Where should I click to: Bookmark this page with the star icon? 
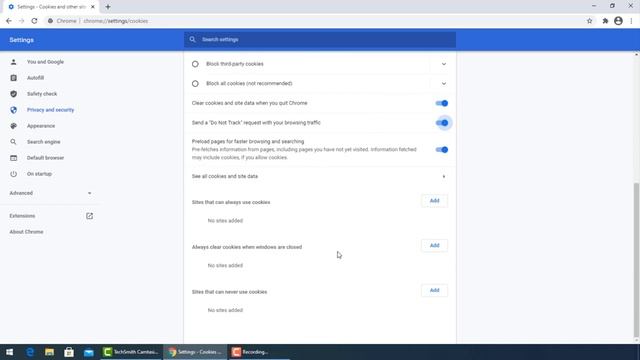[589, 21]
